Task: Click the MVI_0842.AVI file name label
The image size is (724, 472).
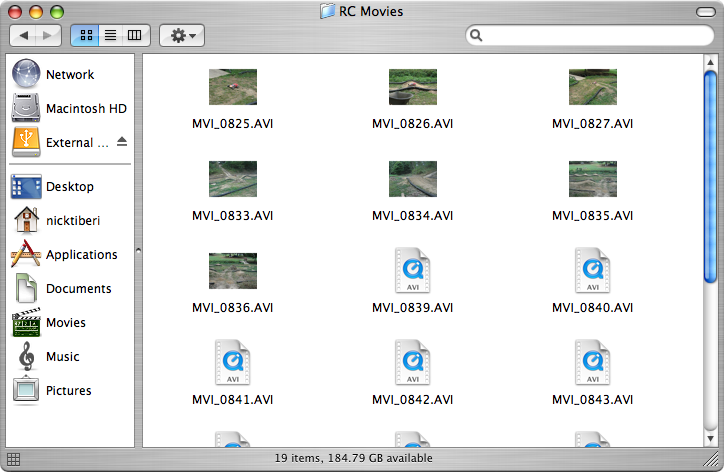Action: coord(413,399)
